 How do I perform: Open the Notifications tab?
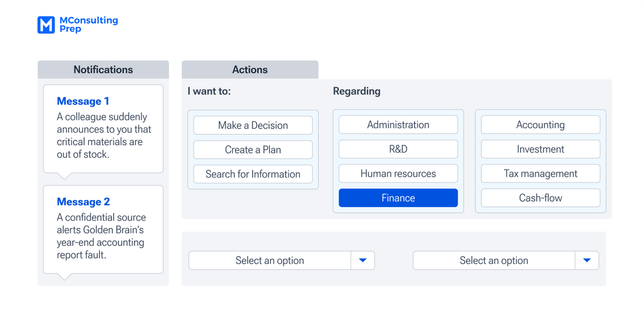pyautogui.click(x=103, y=70)
